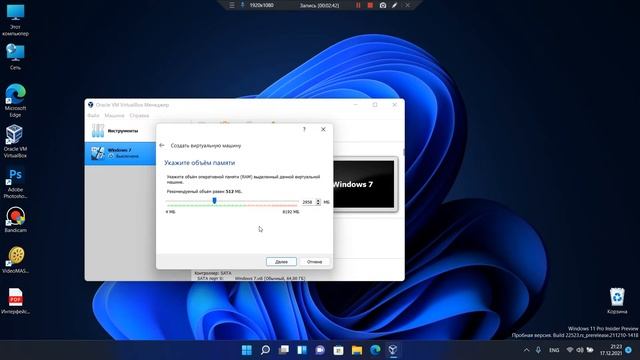Decrease memory with the spinbox down arrow
The height and width of the screenshot is (360, 640).
click(x=318, y=204)
